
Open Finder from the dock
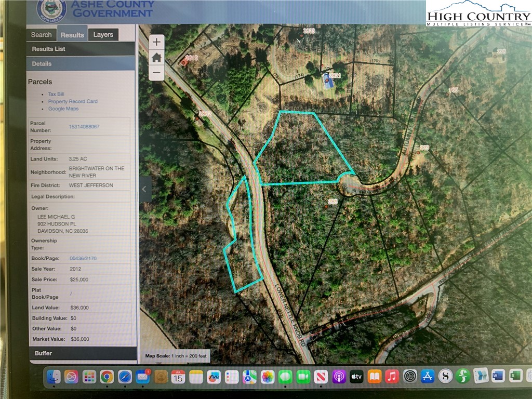pyautogui.click(x=54, y=377)
